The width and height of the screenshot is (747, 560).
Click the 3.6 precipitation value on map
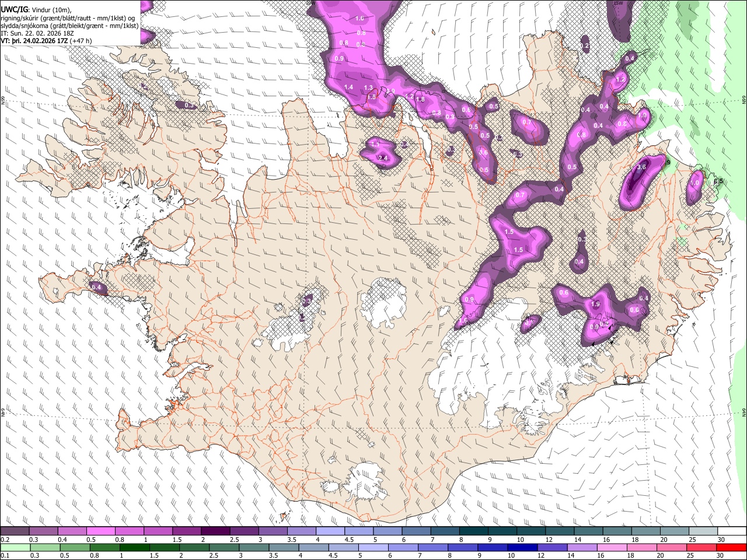(x=641, y=167)
